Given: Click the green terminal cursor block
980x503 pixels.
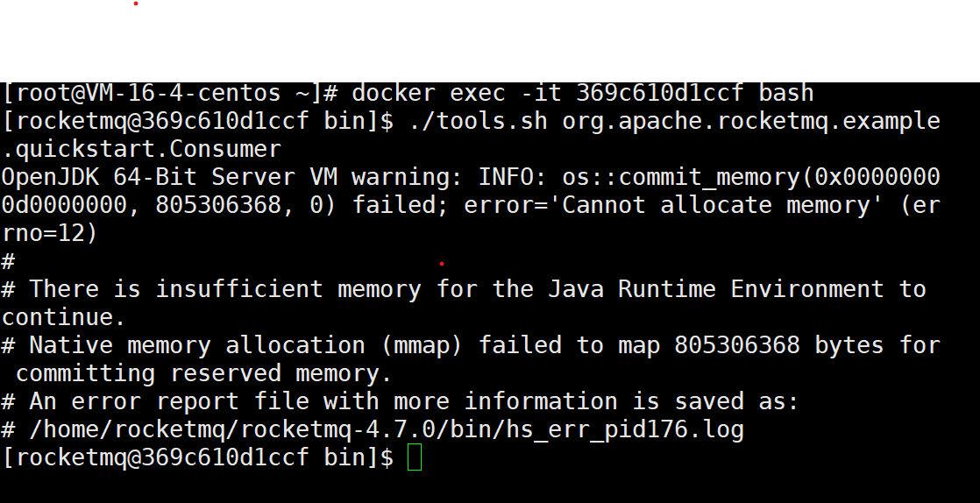Looking at the screenshot, I should pyautogui.click(x=415, y=457).
